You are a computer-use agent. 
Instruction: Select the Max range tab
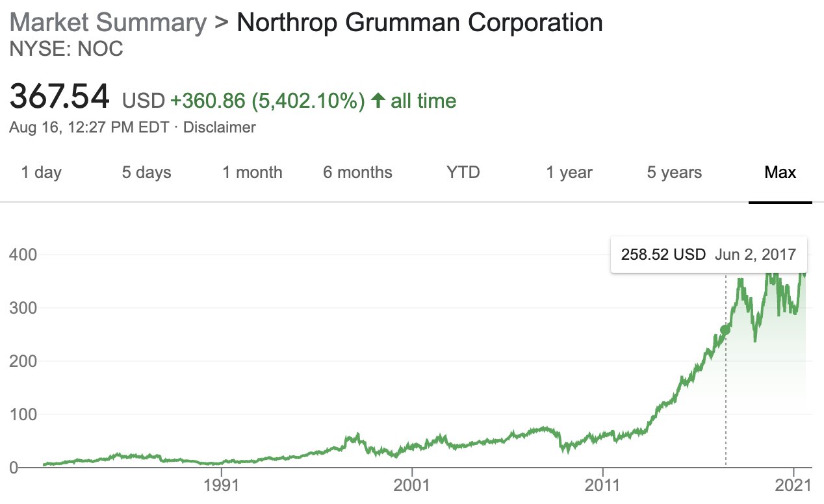point(780,172)
